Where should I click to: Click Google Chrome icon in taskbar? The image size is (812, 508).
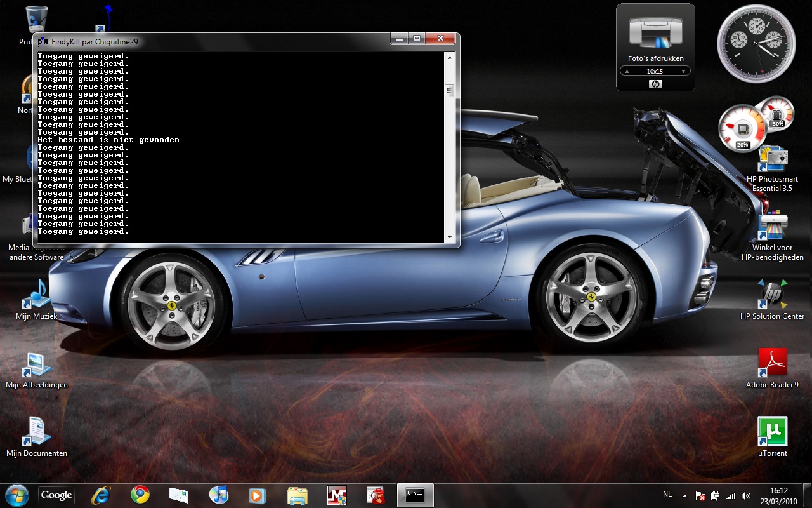[x=140, y=495]
